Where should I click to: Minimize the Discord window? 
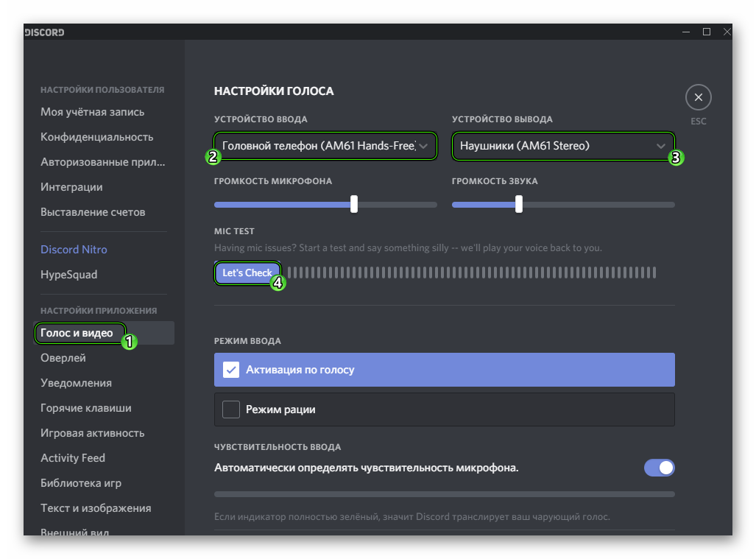(686, 32)
